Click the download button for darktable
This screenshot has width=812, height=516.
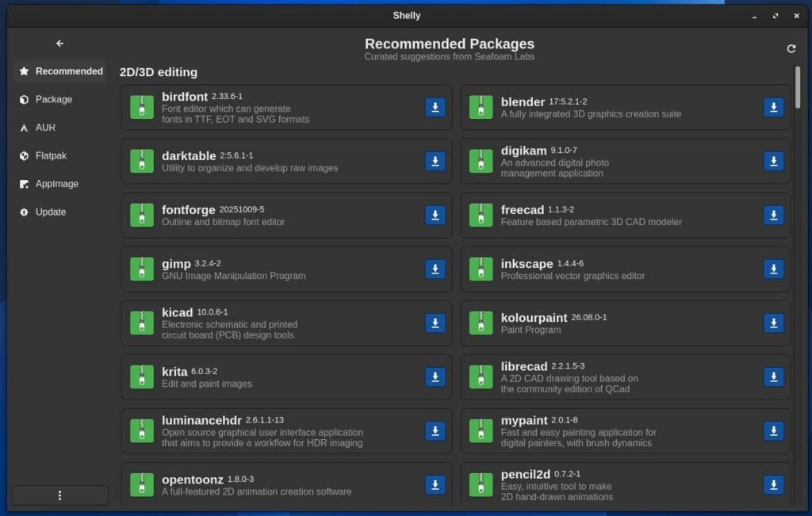click(x=435, y=161)
